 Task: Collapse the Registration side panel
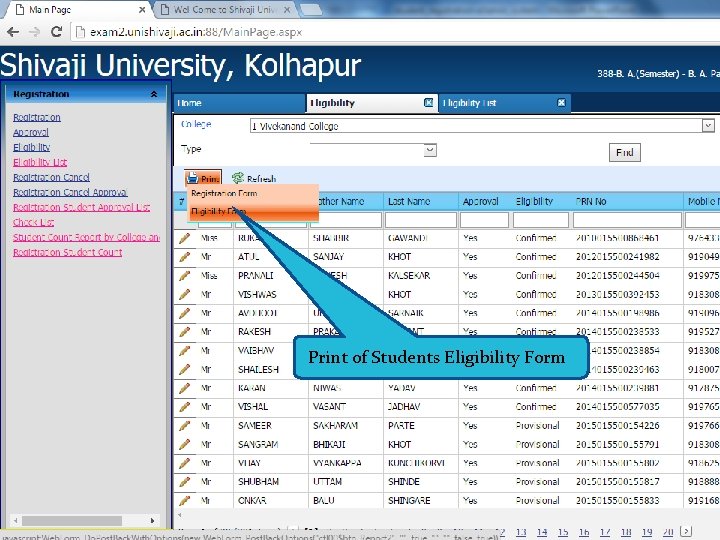154,94
